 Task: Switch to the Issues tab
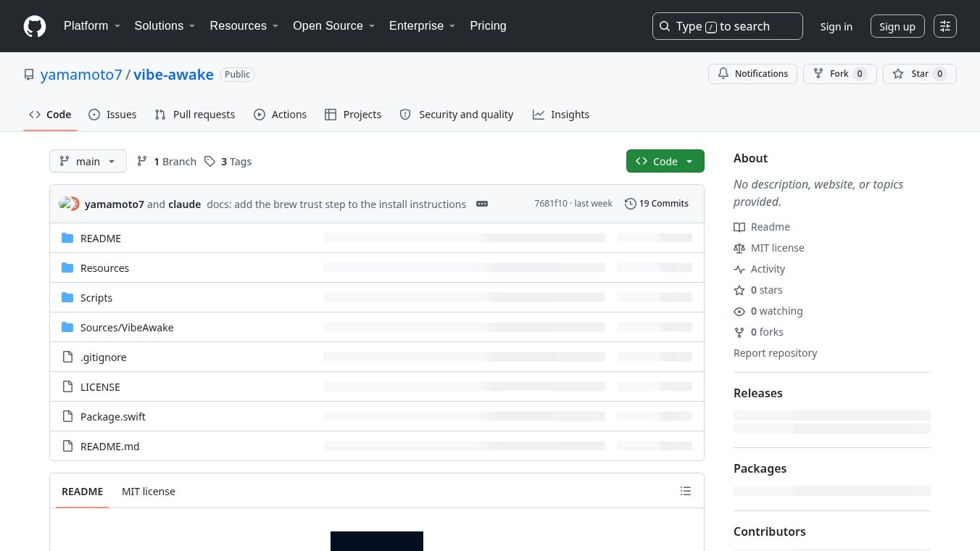112,115
